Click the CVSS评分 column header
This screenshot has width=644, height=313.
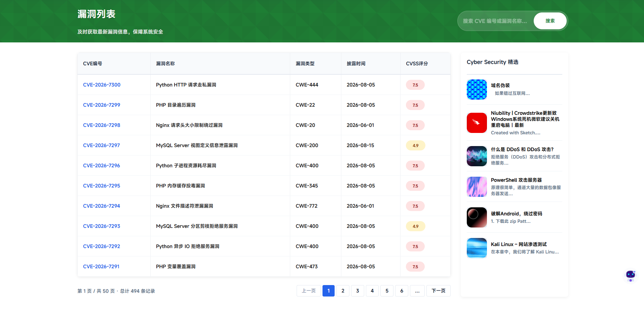click(417, 64)
